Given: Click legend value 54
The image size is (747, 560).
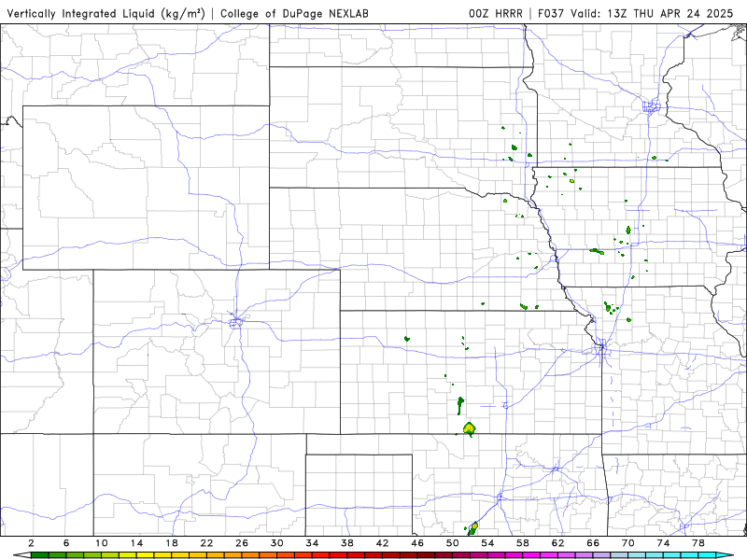Looking at the screenshot, I should (487, 543).
